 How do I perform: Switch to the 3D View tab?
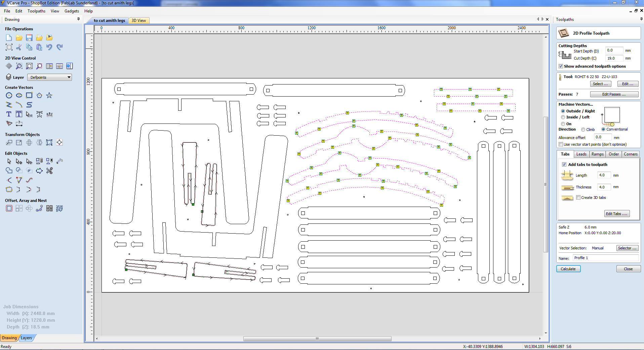click(x=138, y=21)
